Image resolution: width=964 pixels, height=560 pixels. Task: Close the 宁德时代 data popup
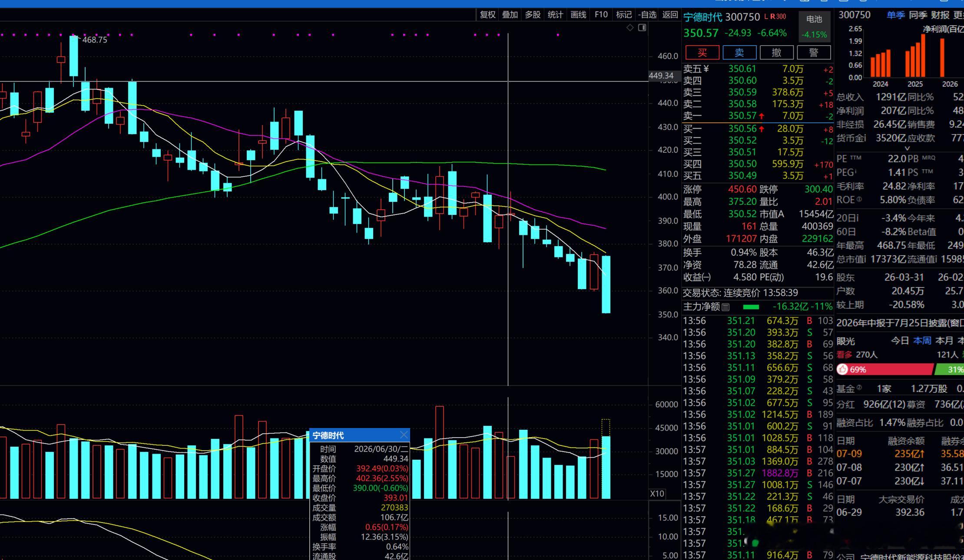[x=404, y=435]
